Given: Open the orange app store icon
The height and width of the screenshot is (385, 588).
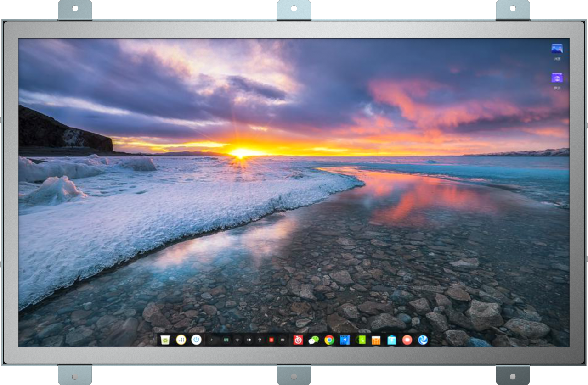Looking at the screenshot, I should point(376,340).
